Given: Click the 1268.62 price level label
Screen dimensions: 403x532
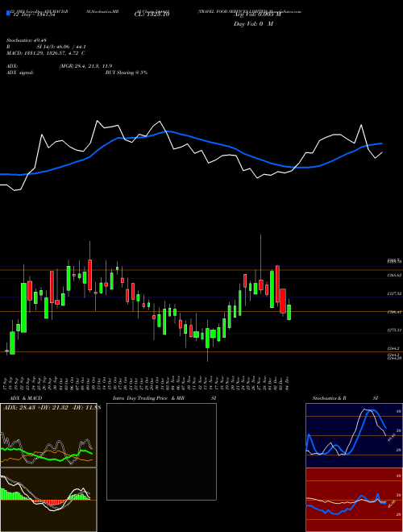Looking at the screenshot, I should point(394,276).
